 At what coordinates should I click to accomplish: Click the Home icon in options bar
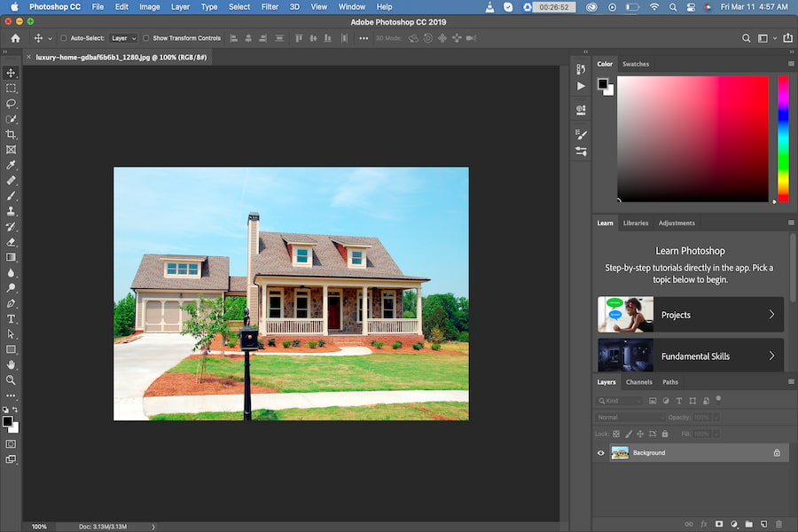click(16, 38)
